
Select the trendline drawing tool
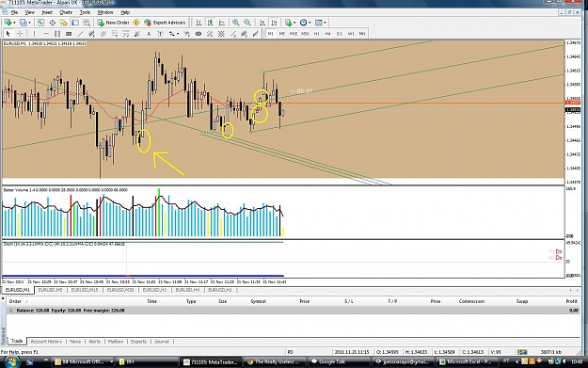click(x=80, y=34)
